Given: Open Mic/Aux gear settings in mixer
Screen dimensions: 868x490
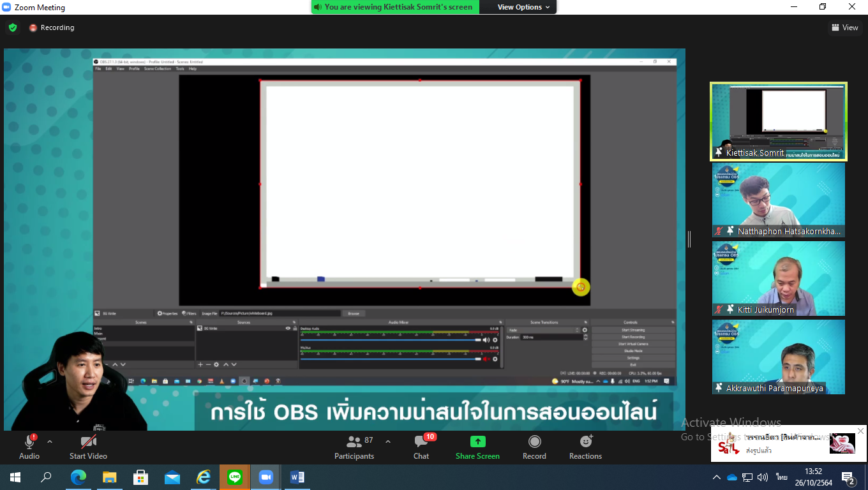Looking at the screenshot, I should pos(495,359).
